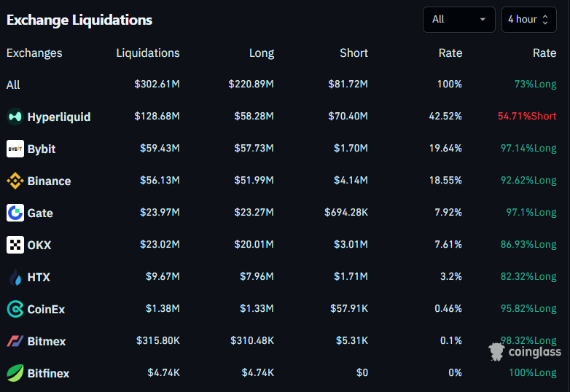Click the Bitfinex exchange logo icon
Image resolution: width=570 pixels, height=392 pixels.
click(x=15, y=373)
